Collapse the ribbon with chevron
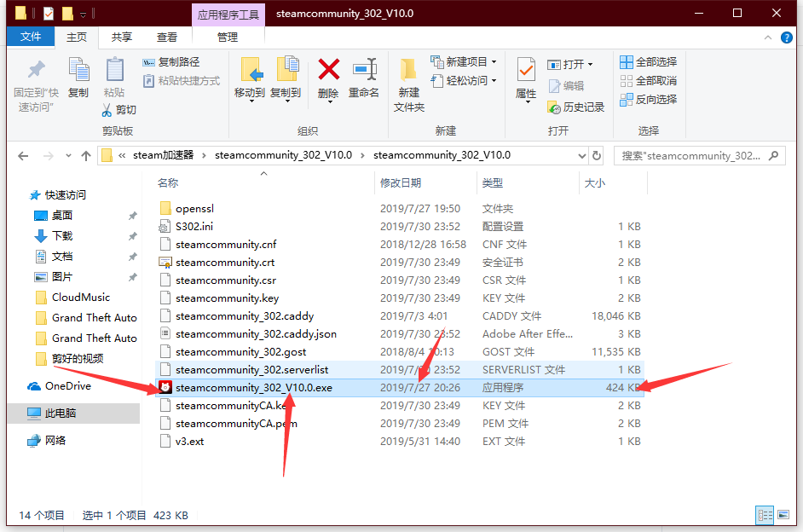Viewport: 803px width, 532px height. pos(768,38)
